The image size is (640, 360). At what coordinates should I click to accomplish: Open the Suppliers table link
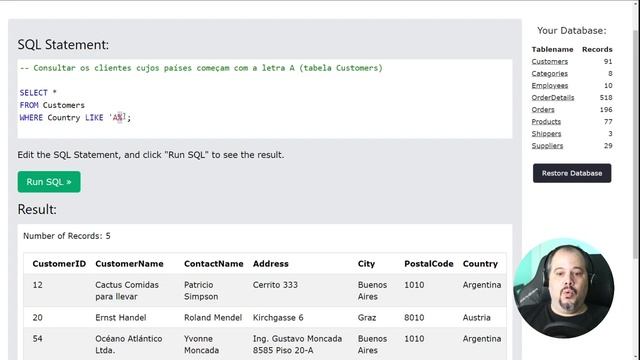pyautogui.click(x=547, y=145)
